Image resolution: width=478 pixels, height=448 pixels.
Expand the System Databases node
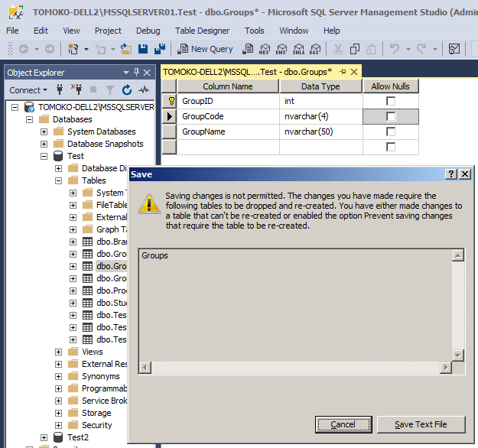(x=44, y=131)
